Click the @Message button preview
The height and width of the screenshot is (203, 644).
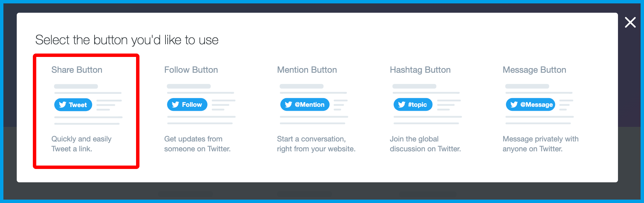tap(531, 105)
